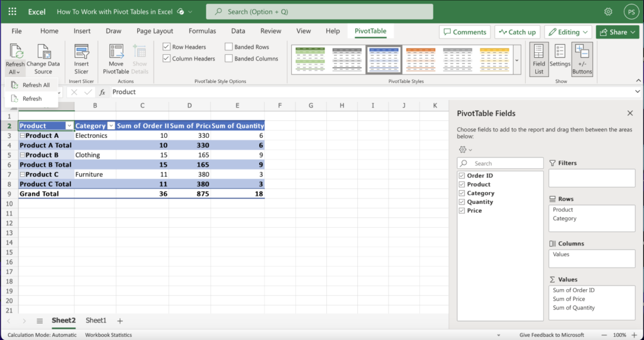Apply the orange PivotTable style
This screenshot has width=644, height=340.
pos(421,60)
